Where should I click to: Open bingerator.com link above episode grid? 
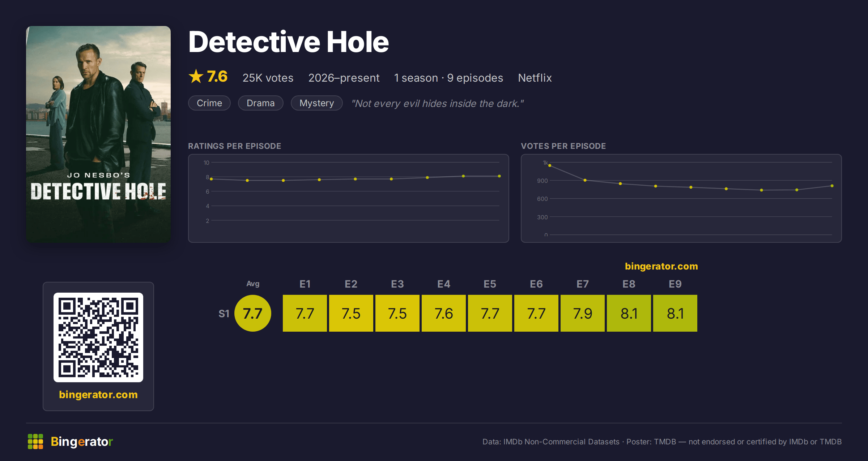pyautogui.click(x=661, y=266)
